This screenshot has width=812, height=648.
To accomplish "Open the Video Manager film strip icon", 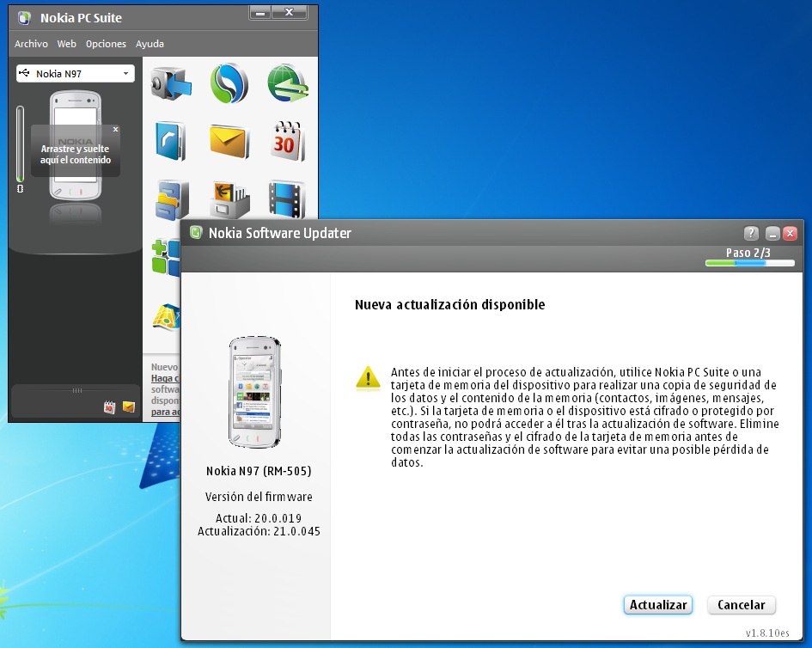I will [x=286, y=198].
